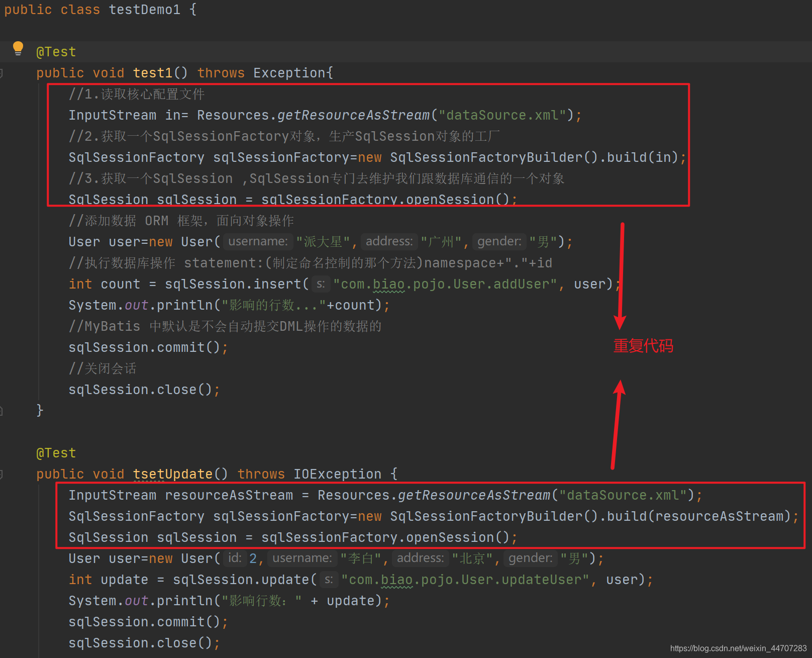Viewport: 812px width, 658px height.
Task: Click sqlSession.close() in test1 method
Action: 144,390
